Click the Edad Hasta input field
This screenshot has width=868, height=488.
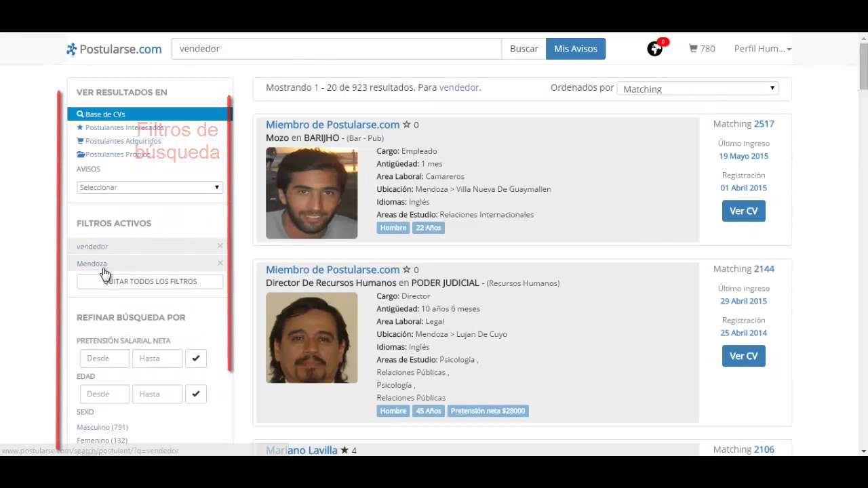pyautogui.click(x=157, y=394)
